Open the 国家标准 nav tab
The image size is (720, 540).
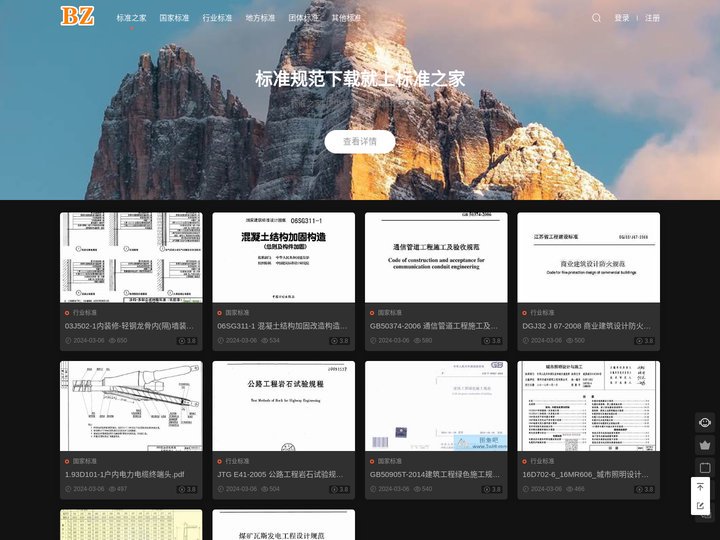click(x=174, y=18)
